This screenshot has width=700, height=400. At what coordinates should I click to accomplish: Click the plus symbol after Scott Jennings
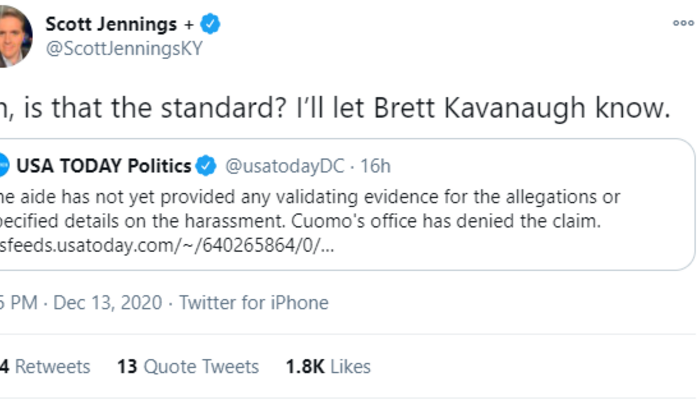pos(188,24)
